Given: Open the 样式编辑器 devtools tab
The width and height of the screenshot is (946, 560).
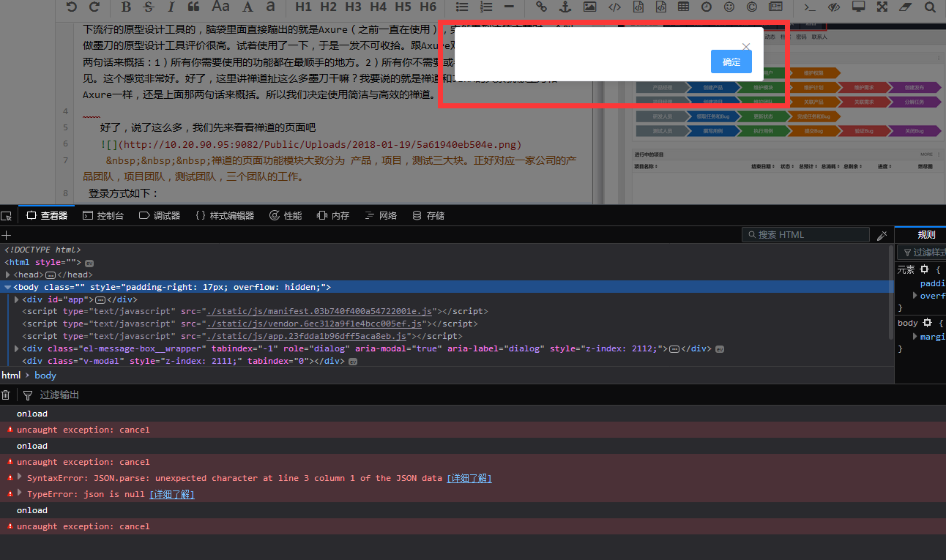Looking at the screenshot, I should click(x=225, y=216).
